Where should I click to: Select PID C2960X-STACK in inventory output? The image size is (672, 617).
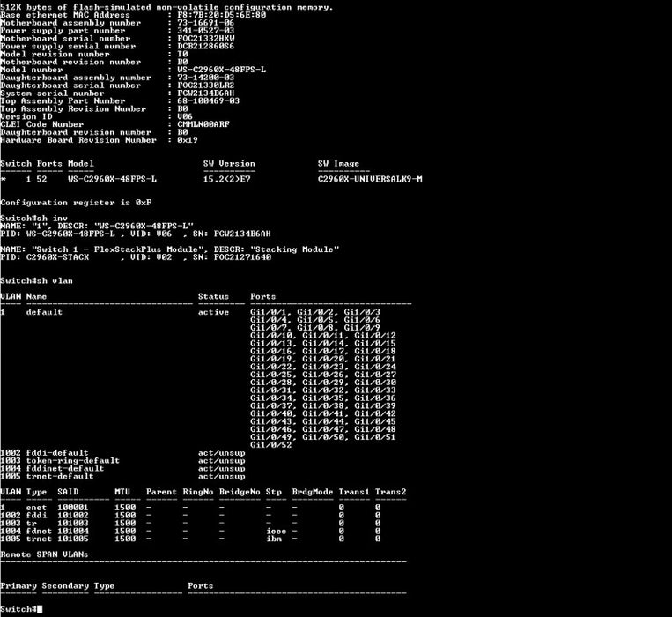click(57, 257)
